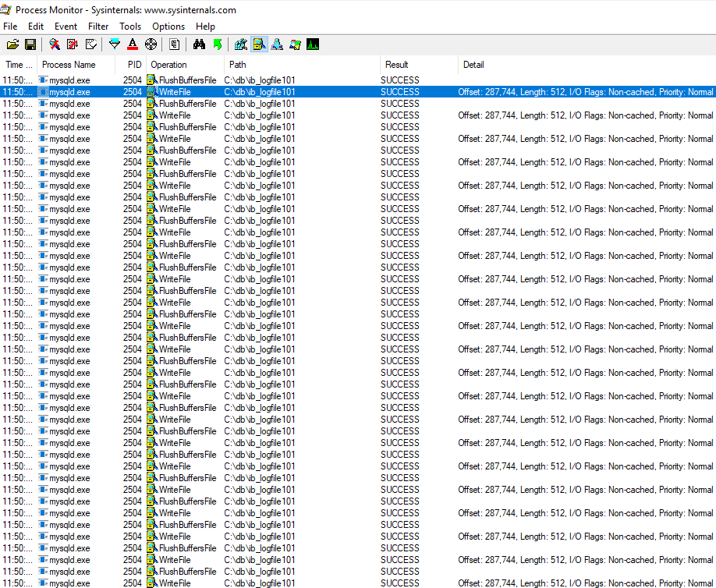Open the Filter menu

98,27
